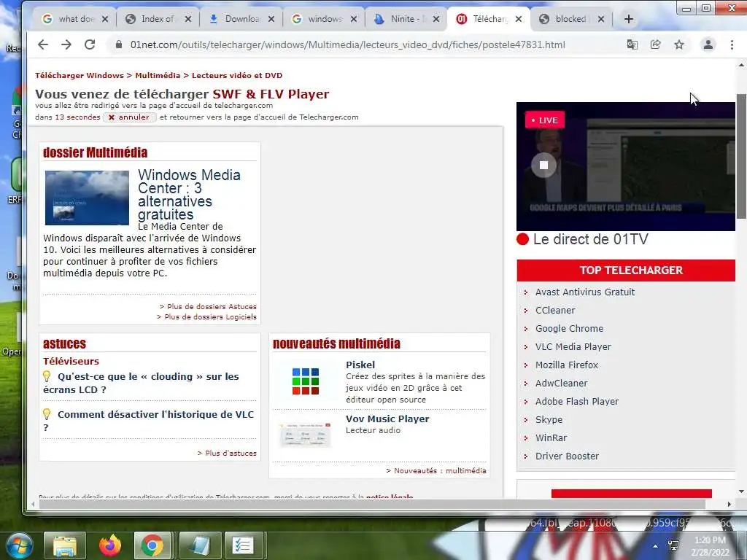Viewport: 747px width, 560px height.
Task: Open 'Multimédia' breadcrumb link
Action: (x=158, y=75)
